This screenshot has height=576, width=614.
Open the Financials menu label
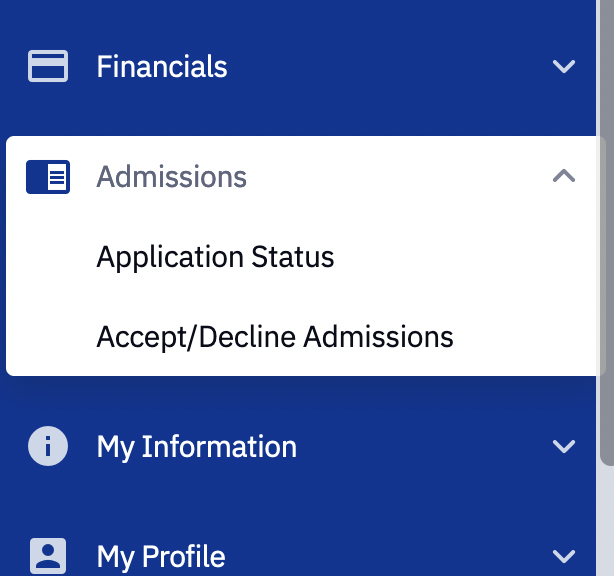click(162, 67)
